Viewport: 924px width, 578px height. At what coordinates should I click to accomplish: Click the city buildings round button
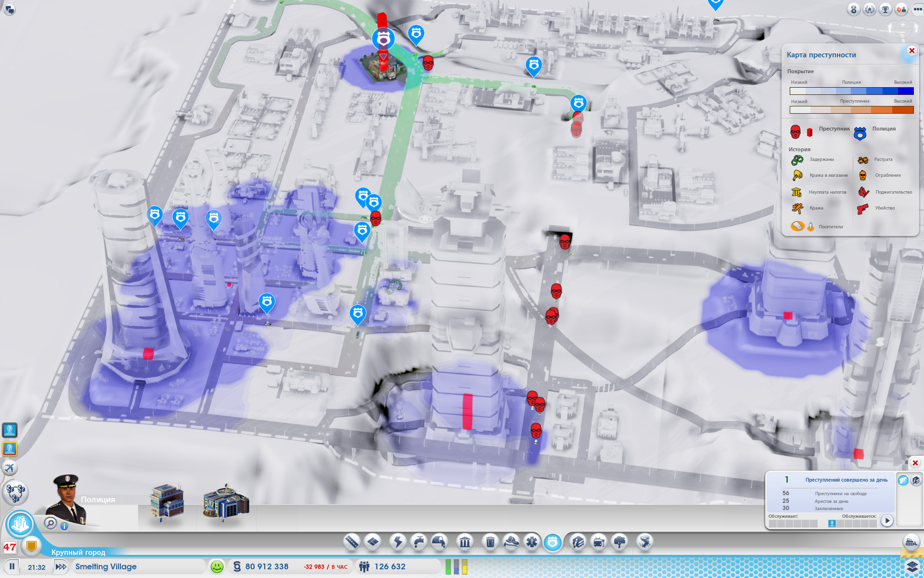point(20,524)
